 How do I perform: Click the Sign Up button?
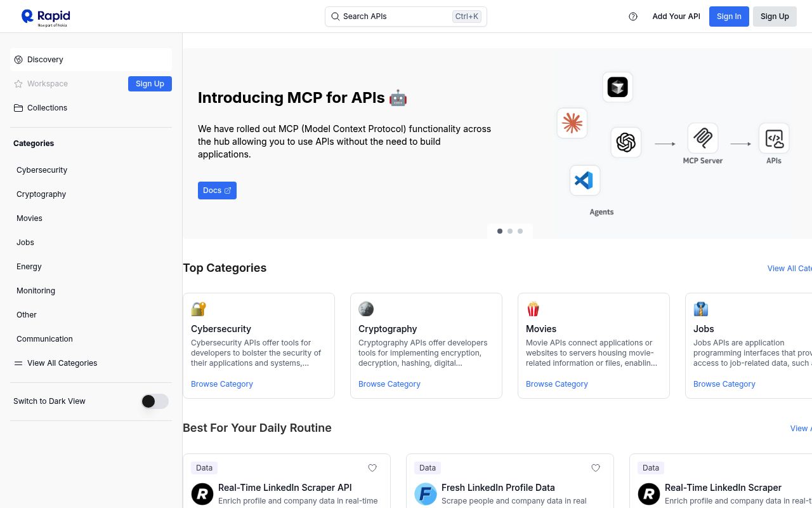(x=775, y=16)
